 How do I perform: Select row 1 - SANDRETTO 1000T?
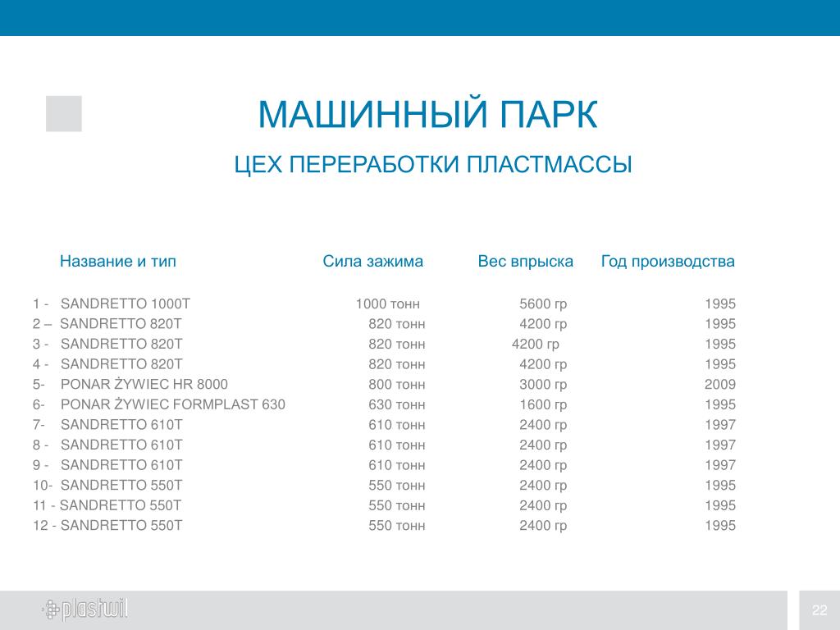[x=384, y=304]
